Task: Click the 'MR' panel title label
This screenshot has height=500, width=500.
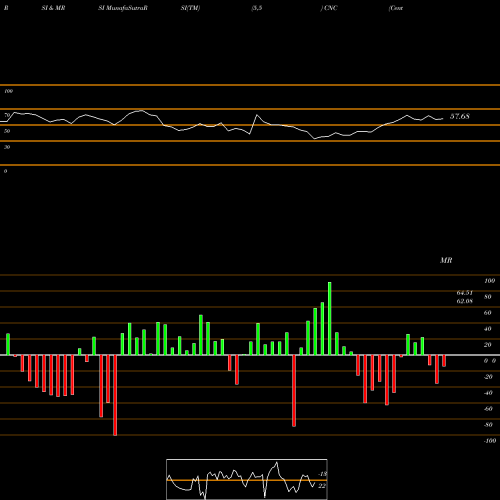Action: [446, 260]
